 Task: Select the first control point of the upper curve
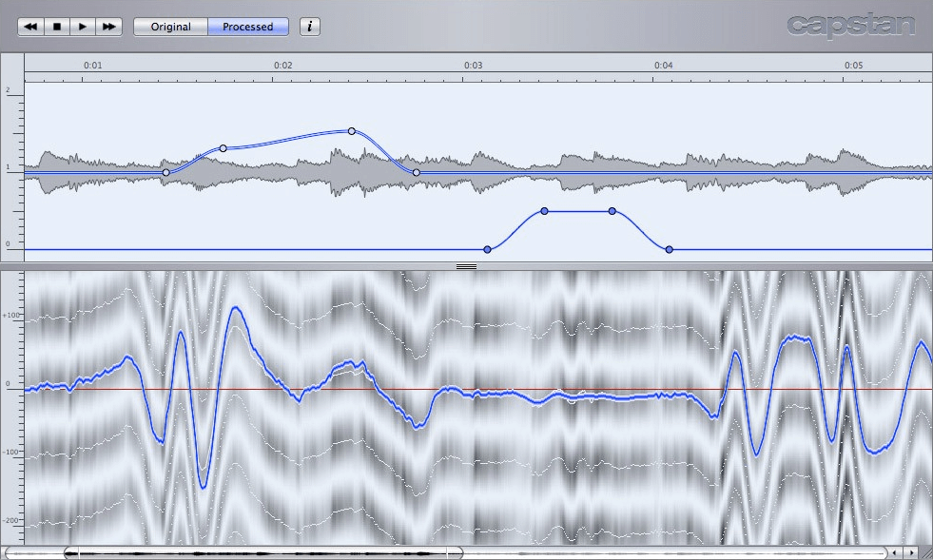166,172
